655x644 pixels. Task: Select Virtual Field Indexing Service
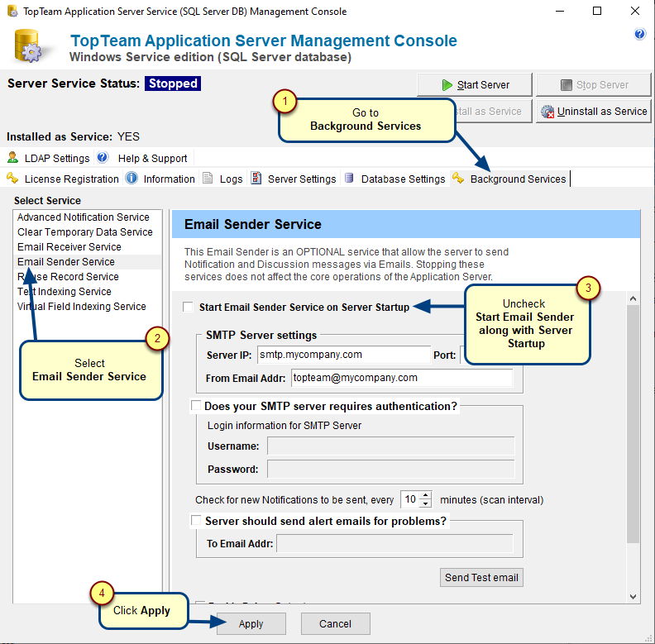[x=88, y=307]
